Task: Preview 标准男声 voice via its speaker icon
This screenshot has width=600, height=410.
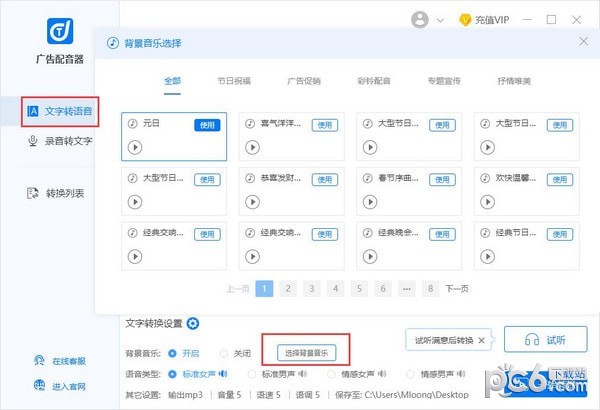Action: coord(303,374)
